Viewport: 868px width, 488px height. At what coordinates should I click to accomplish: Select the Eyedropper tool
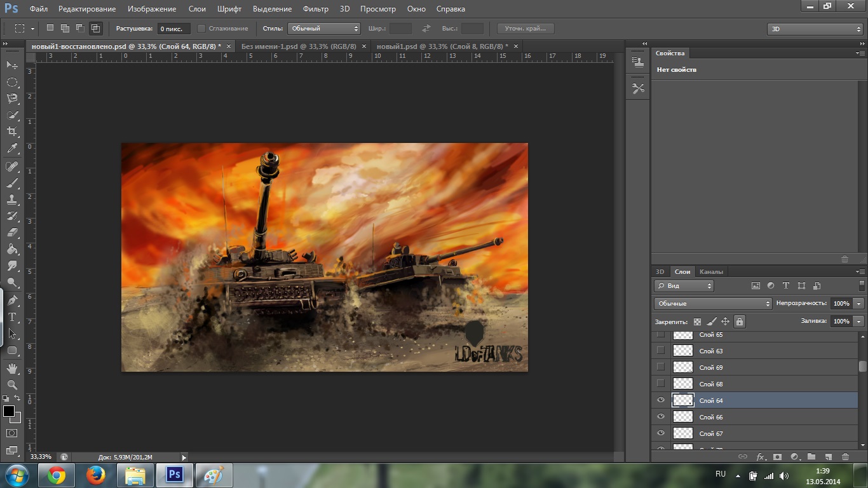click(12, 149)
